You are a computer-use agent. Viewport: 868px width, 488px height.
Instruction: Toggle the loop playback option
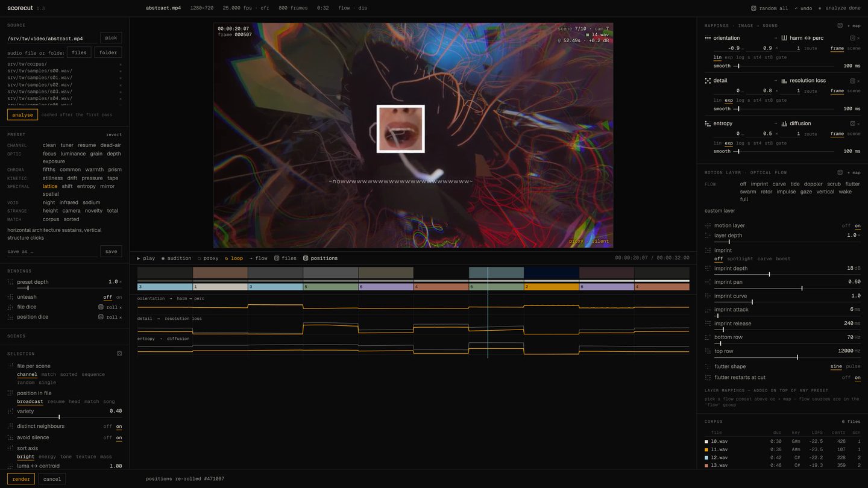[234, 258]
